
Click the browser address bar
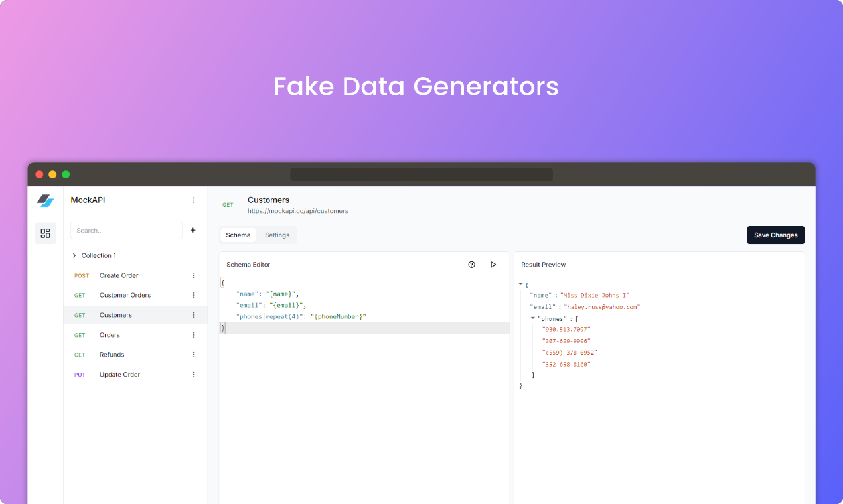tap(421, 174)
